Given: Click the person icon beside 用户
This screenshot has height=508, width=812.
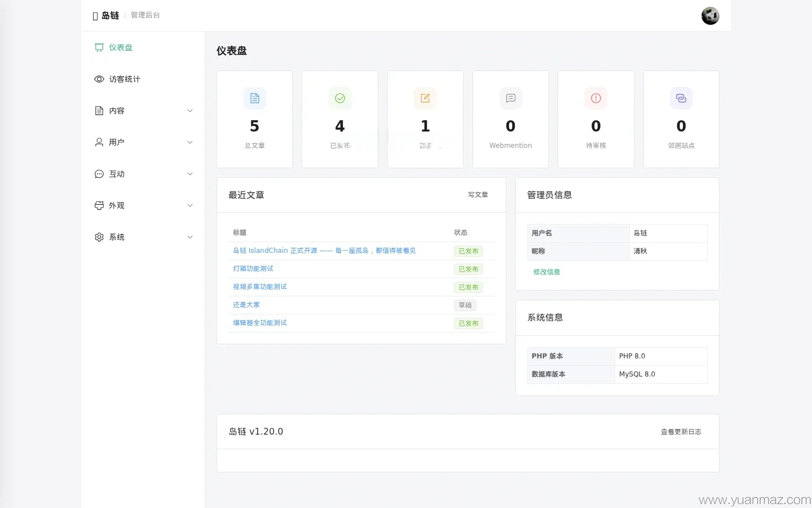Looking at the screenshot, I should click(99, 142).
